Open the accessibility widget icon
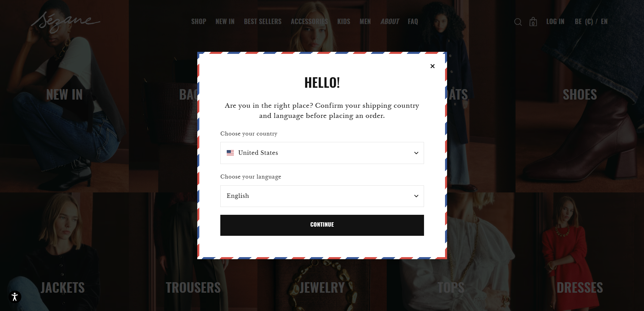 [x=15, y=297]
